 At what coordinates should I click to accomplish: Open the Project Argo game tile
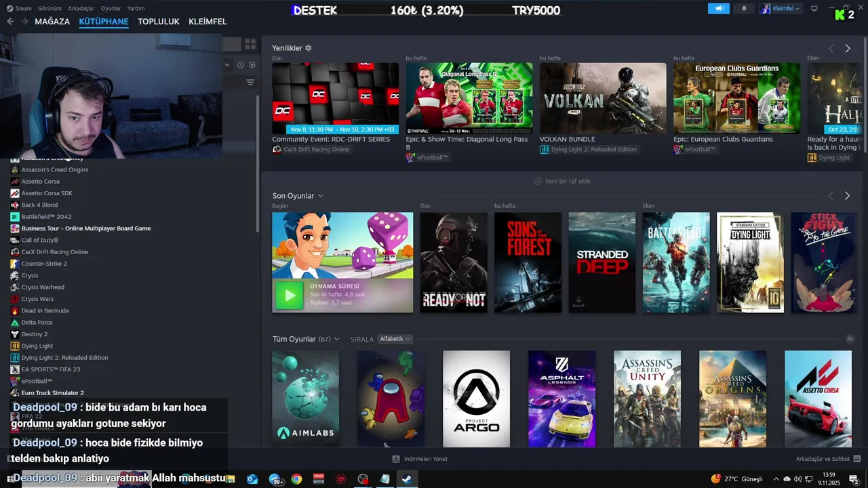476,399
